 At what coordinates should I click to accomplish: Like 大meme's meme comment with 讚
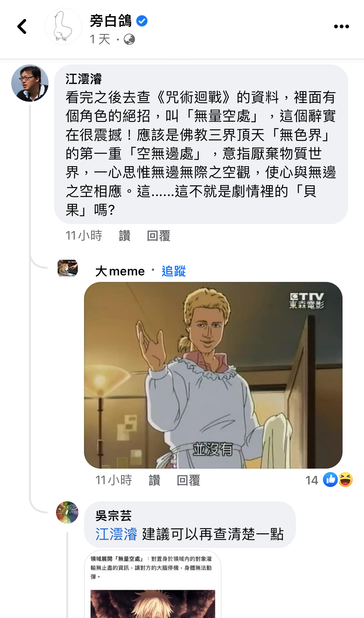point(154,480)
